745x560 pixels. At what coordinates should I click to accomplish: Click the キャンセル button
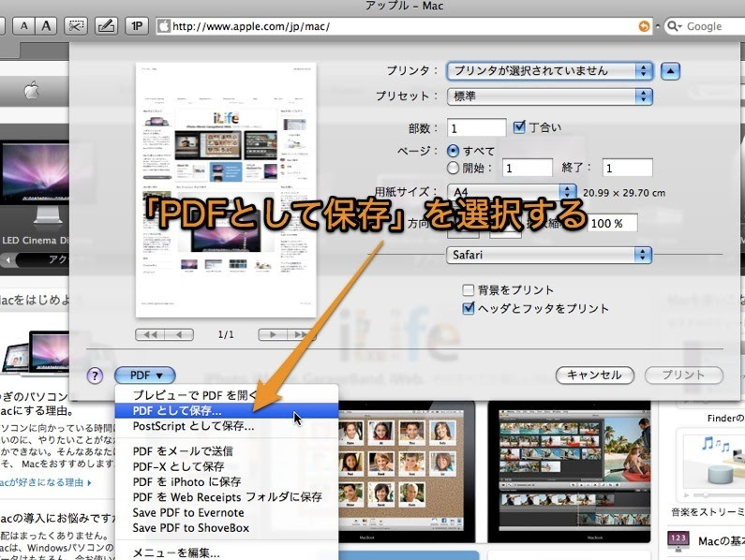coord(595,376)
